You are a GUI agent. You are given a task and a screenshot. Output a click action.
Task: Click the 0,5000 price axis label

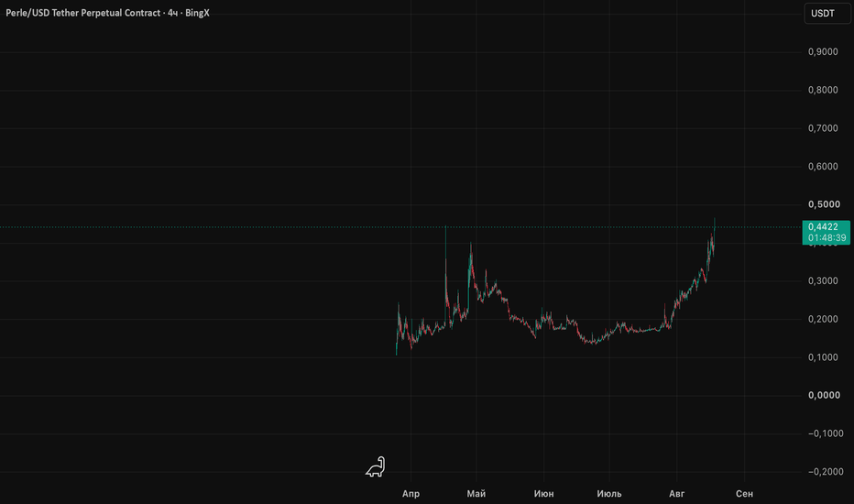(824, 204)
